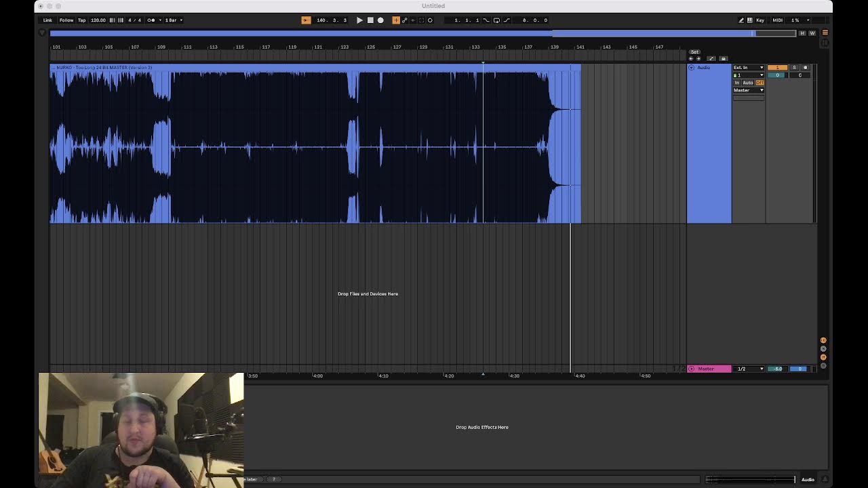Image resolution: width=868 pixels, height=488 pixels.
Task: Set the Audio track monitor to In
Action: 737,83
